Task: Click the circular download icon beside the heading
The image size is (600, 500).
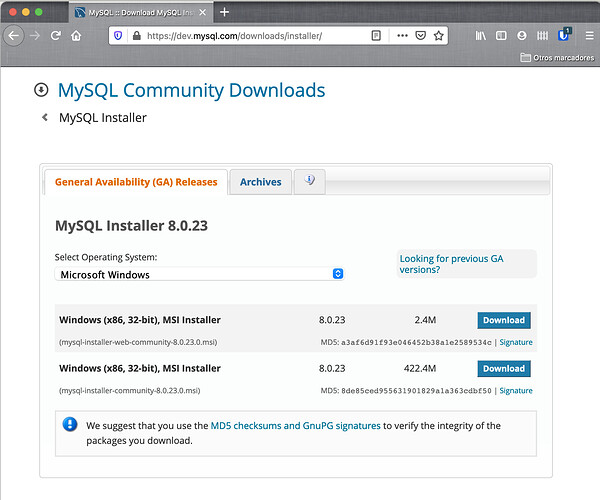Action: coord(41,90)
